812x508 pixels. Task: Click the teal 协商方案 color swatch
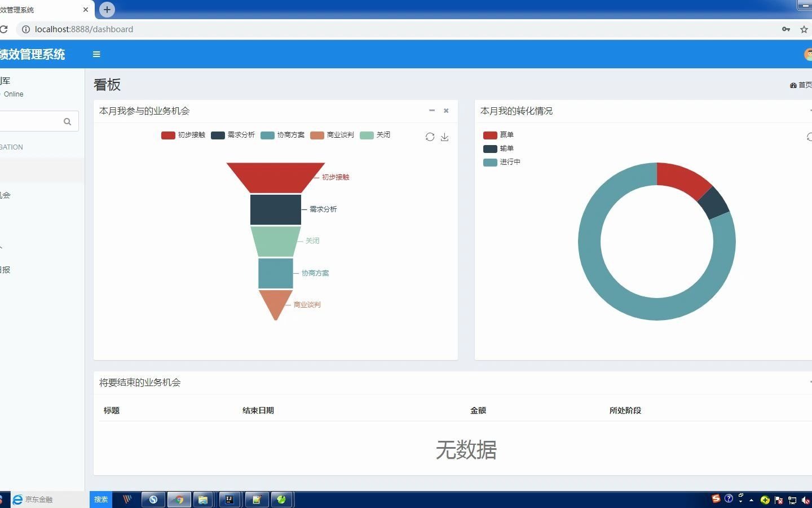(267, 135)
